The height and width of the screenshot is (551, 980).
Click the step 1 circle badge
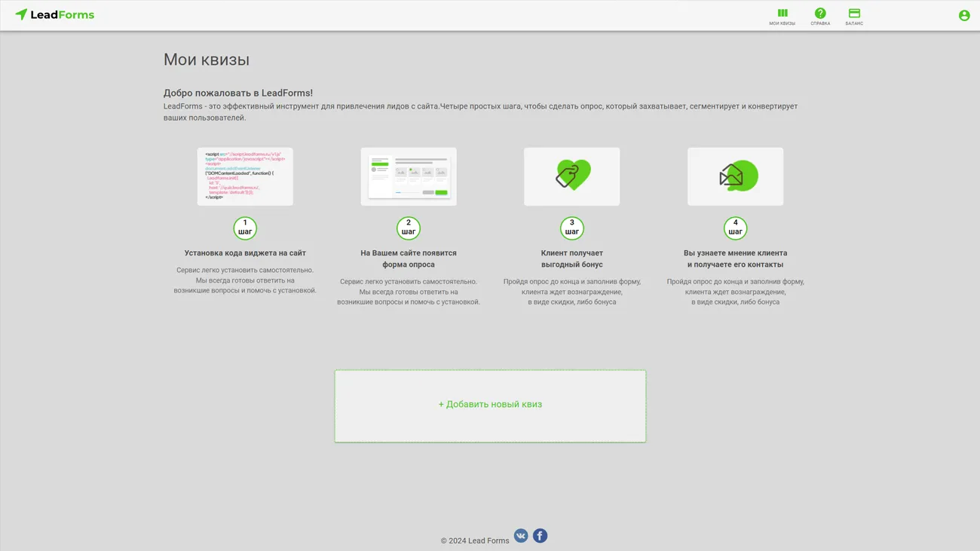(245, 228)
